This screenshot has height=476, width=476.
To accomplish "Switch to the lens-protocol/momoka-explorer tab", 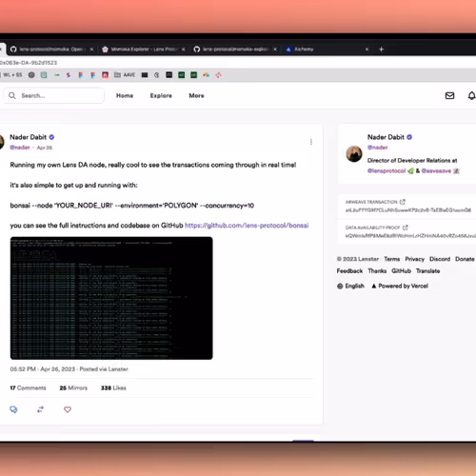I will pyautogui.click(x=235, y=50).
